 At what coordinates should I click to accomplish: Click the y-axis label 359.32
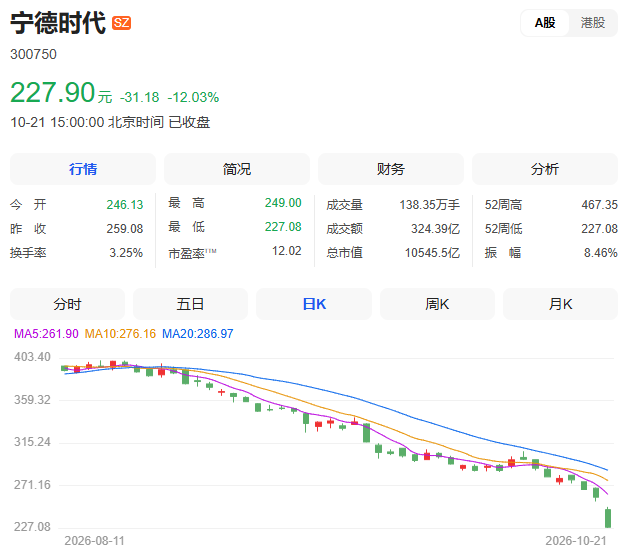click(x=32, y=400)
